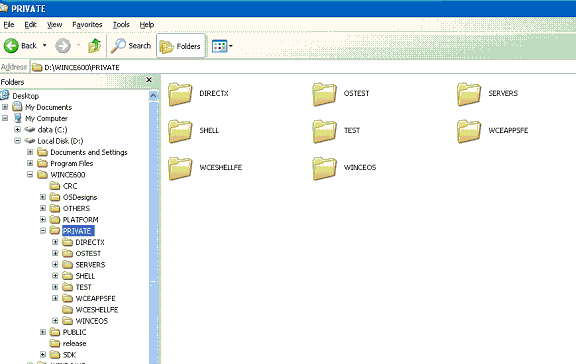Collapse Local Disk (D:) node

17,141
